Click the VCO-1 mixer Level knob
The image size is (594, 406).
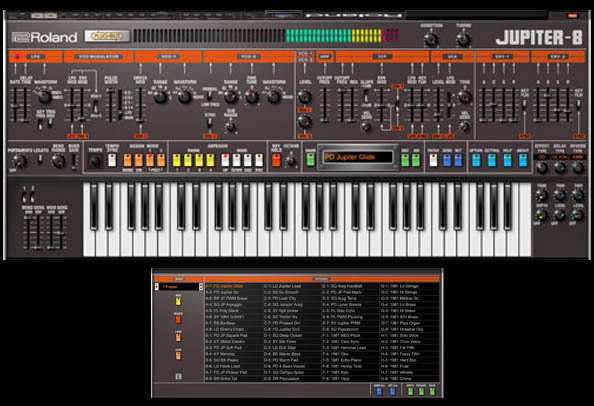tap(305, 97)
